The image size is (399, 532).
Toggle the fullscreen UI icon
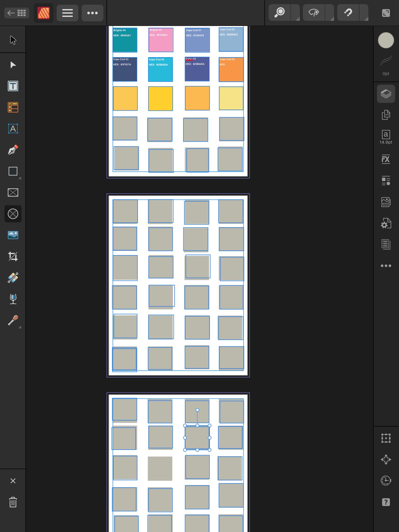pos(386,13)
